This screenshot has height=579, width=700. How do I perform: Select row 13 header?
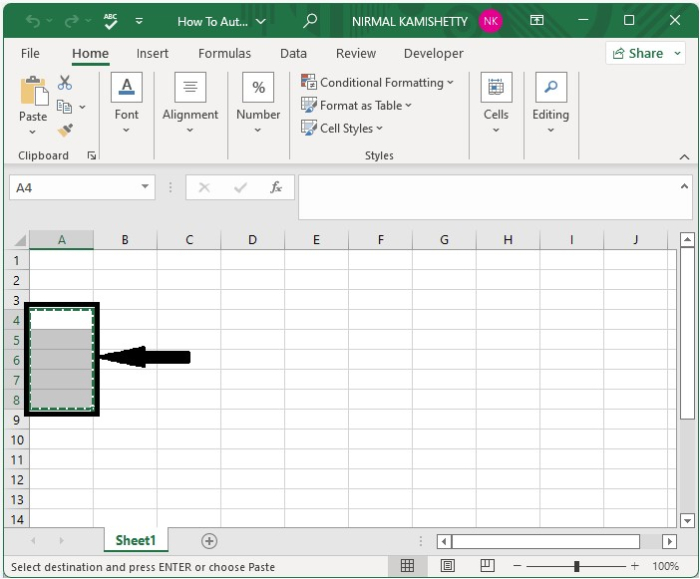coord(17,500)
